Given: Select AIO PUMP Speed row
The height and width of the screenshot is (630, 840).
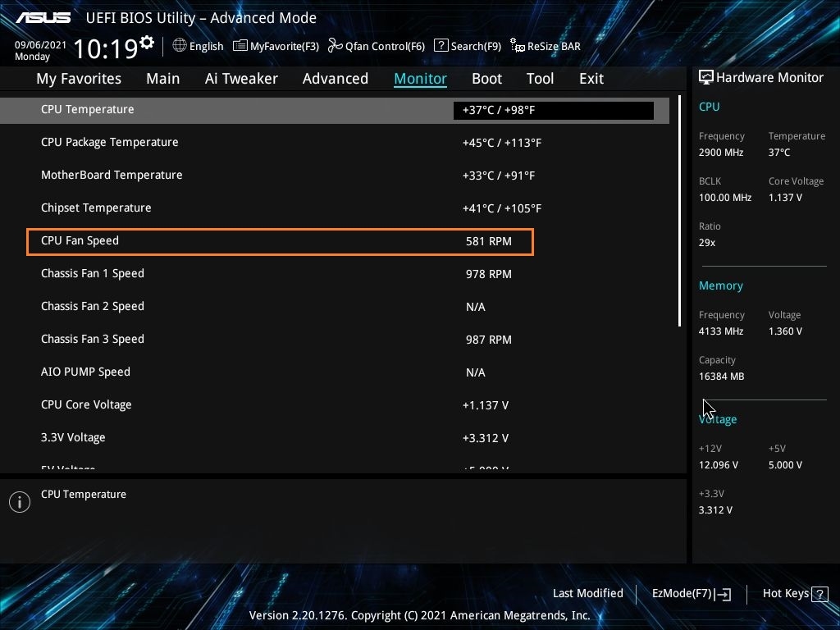Looking at the screenshot, I should [x=335, y=372].
